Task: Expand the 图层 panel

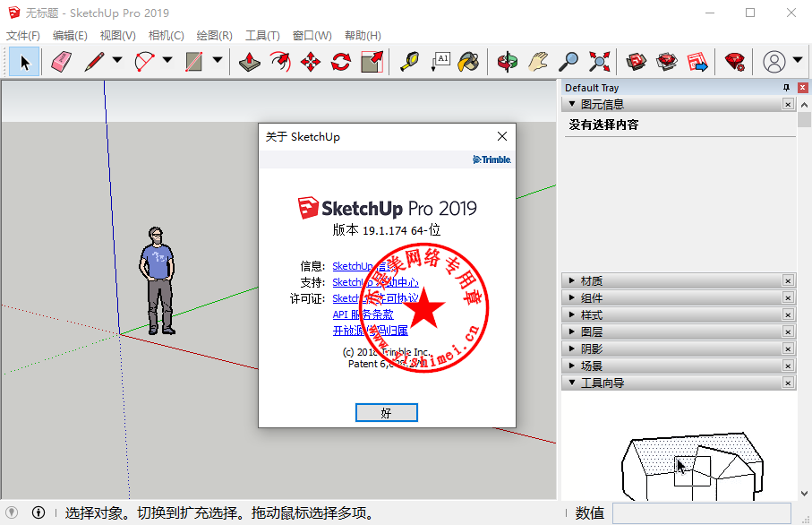Action: pos(572,331)
